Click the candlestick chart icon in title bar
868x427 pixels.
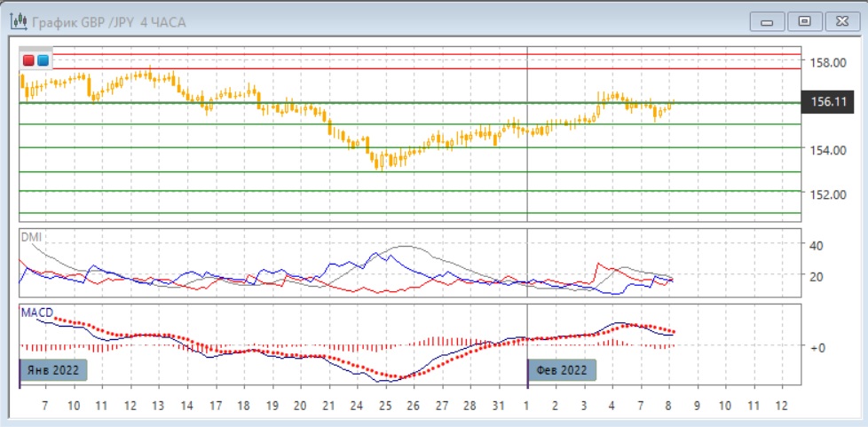coord(18,21)
